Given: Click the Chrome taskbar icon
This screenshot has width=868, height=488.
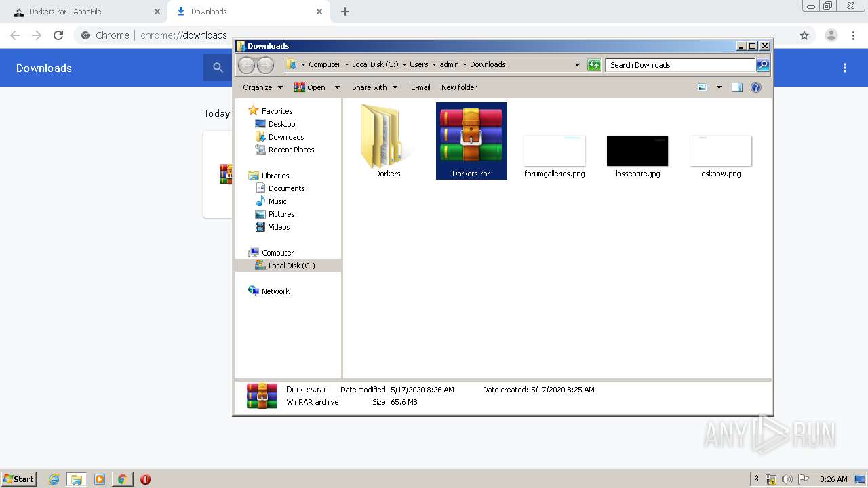Looking at the screenshot, I should (122, 479).
